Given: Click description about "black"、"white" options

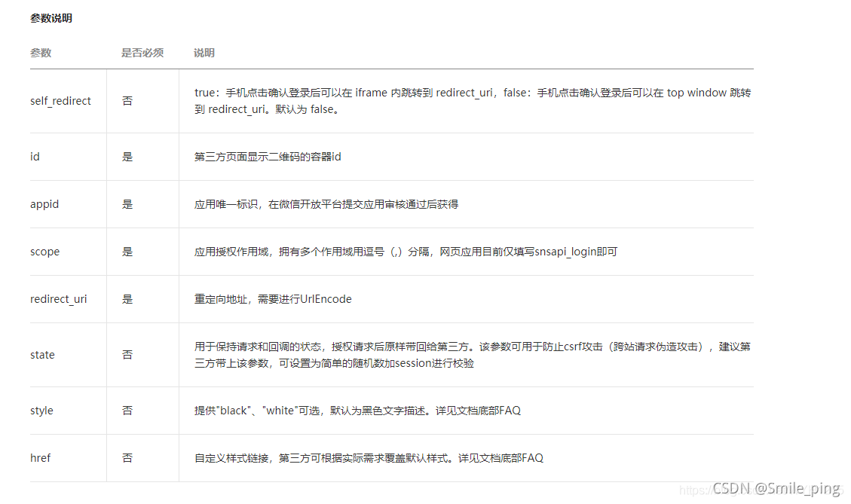Looking at the screenshot, I should coord(357,411).
